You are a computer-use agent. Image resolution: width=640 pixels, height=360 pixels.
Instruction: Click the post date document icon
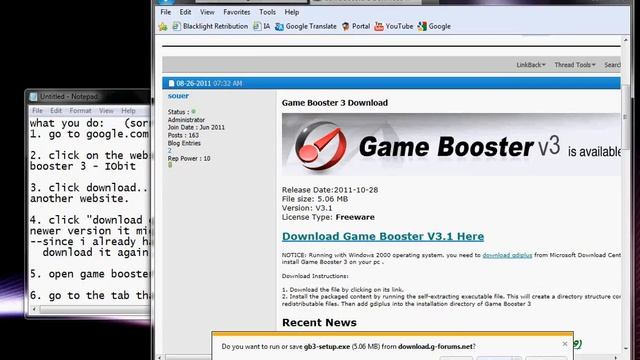tap(171, 83)
